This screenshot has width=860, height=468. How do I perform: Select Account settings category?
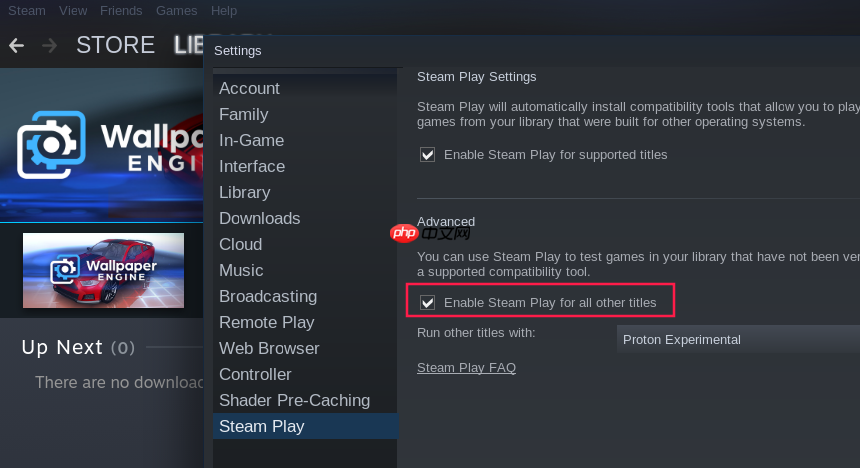coord(249,88)
